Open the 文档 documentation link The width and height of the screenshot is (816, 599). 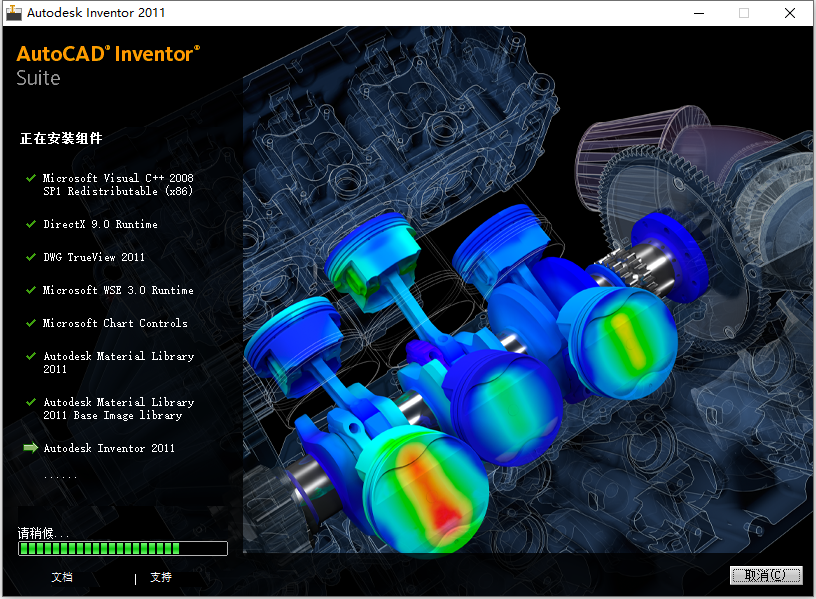62,577
